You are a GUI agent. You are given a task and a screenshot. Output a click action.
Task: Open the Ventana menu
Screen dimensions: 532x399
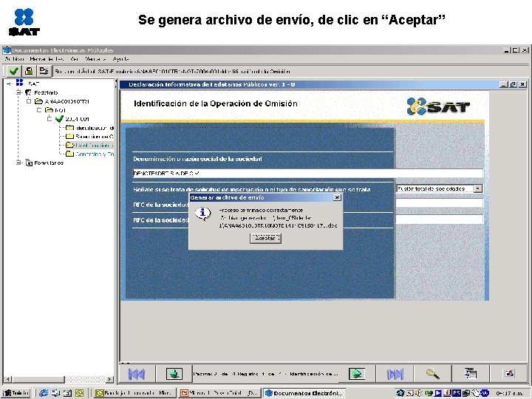pos(95,59)
